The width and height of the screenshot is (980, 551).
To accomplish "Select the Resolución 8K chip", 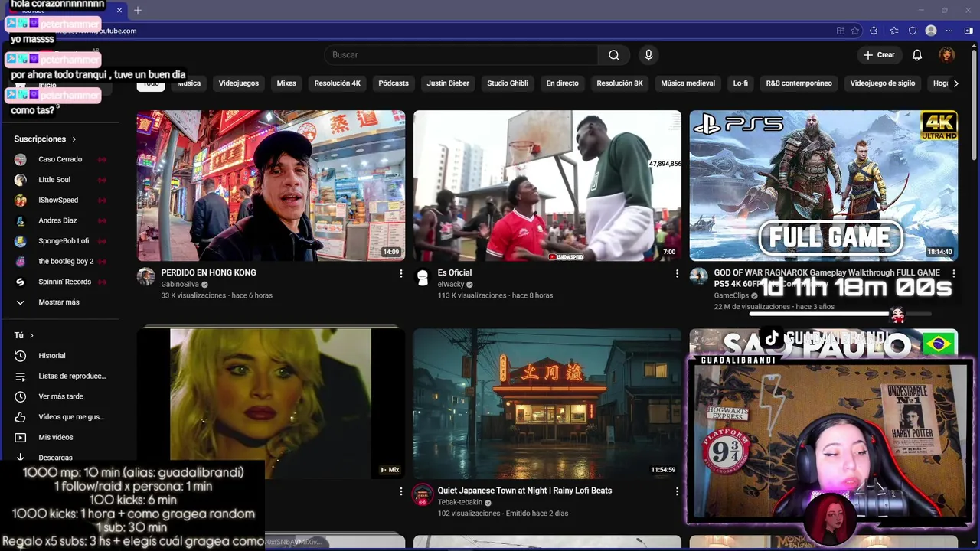I will (x=619, y=83).
